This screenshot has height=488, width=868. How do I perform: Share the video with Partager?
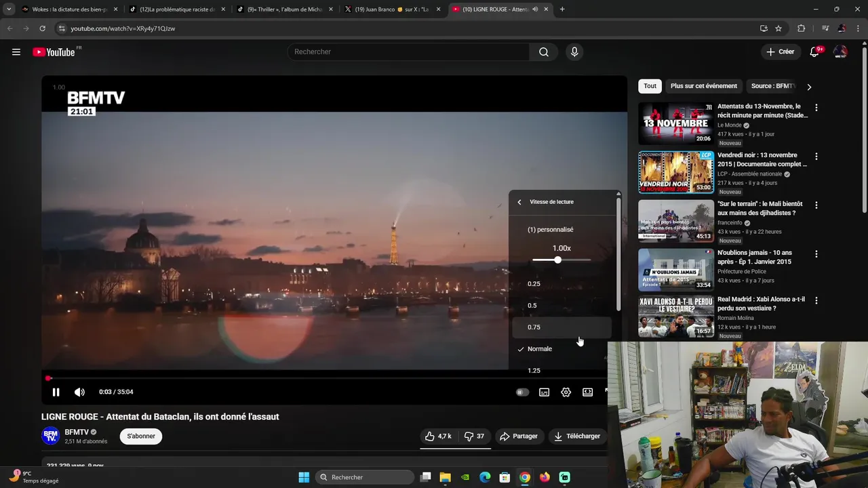coord(518,436)
